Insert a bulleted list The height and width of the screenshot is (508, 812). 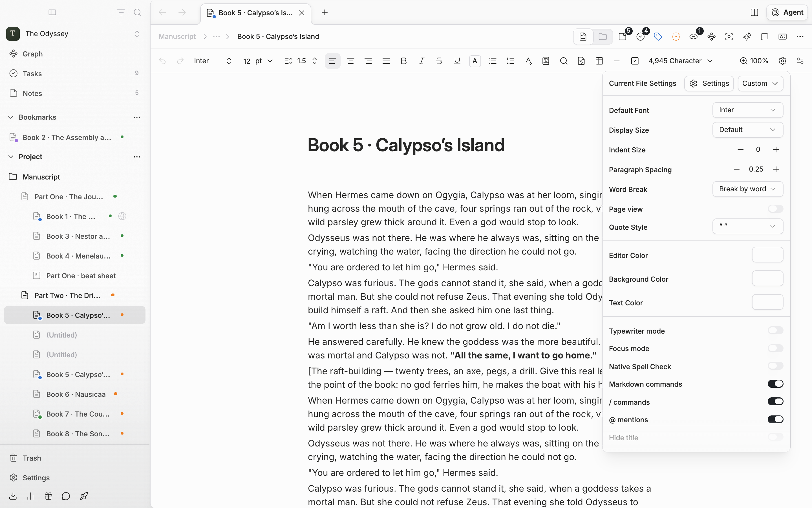click(493, 61)
